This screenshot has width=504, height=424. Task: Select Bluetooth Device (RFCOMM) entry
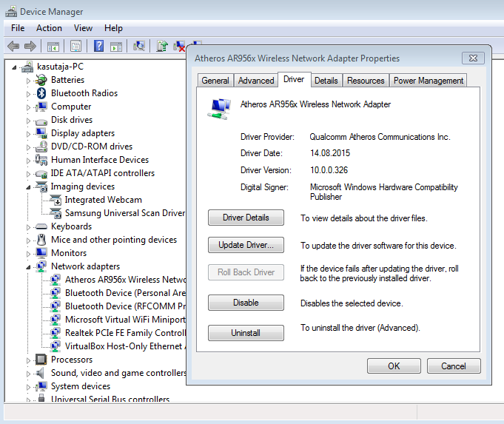coord(125,306)
